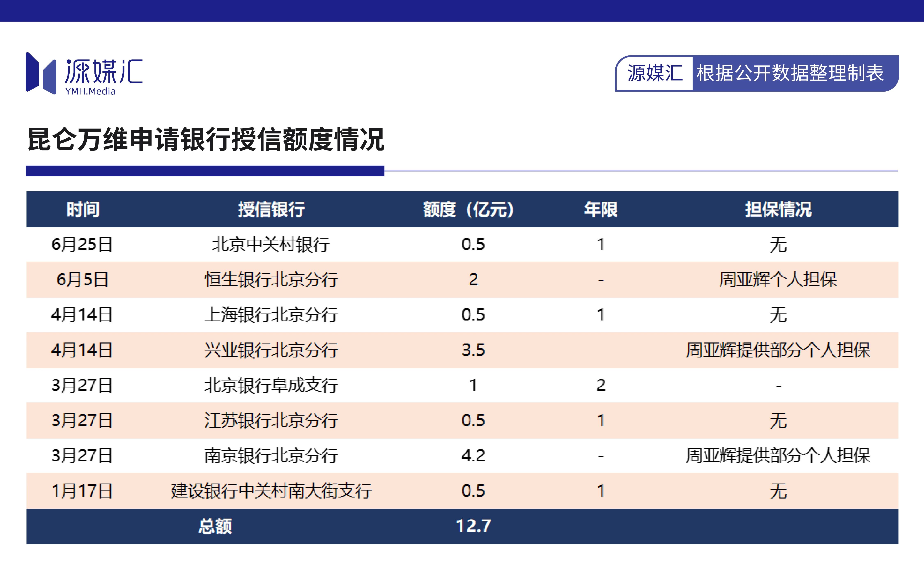Select the 兴业银行北京分行 cell
924x563 pixels.
(x=271, y=350)
